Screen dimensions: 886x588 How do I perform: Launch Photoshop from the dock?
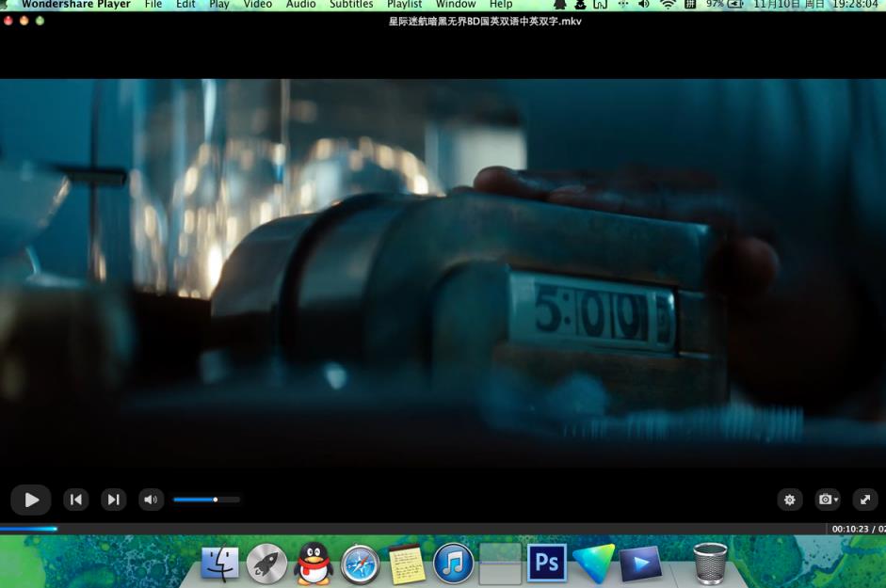(546, 564)
